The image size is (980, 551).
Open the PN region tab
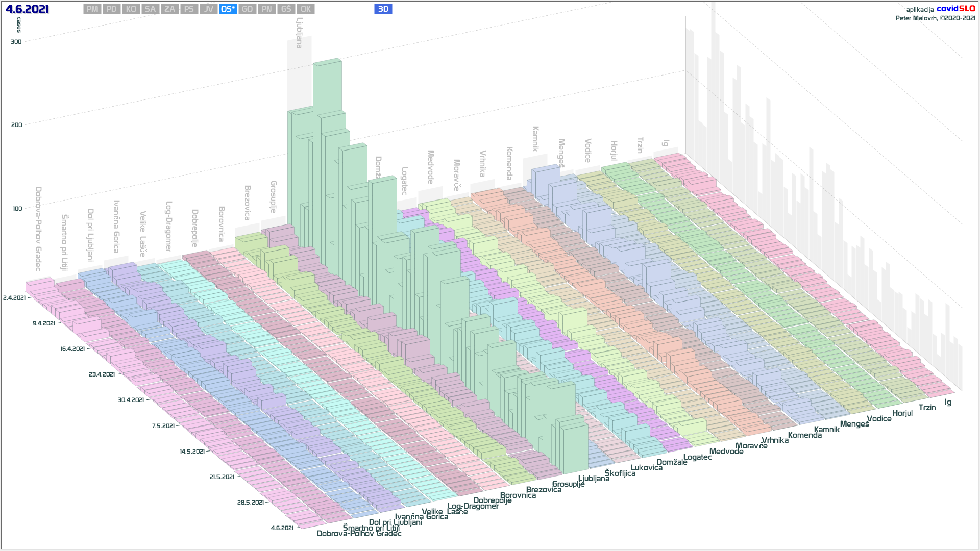(266, 9)
